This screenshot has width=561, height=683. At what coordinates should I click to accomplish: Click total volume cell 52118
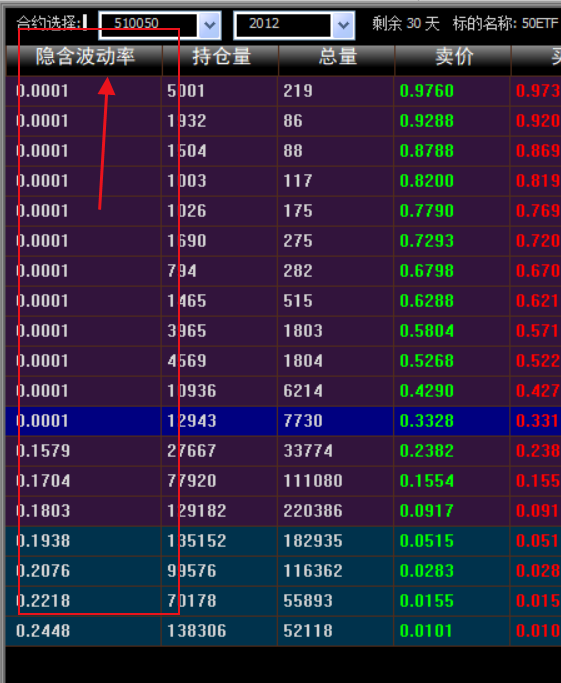point(308,631)
